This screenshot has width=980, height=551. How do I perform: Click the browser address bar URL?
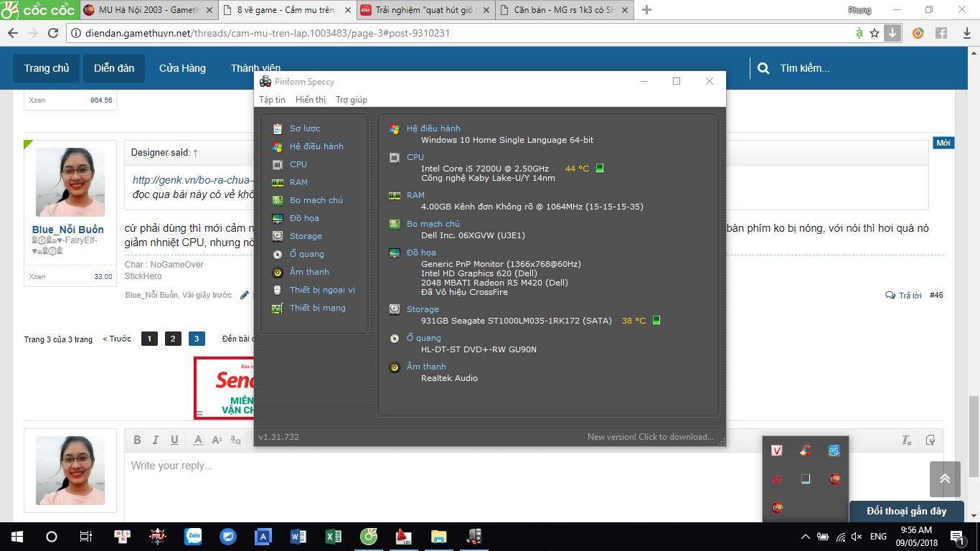tap(268, 33)
